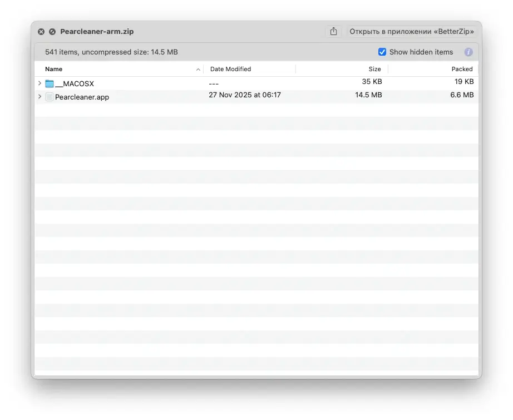513x420 pixels.
Task: Click the __MACOSX folder icon
Action: 50,83
